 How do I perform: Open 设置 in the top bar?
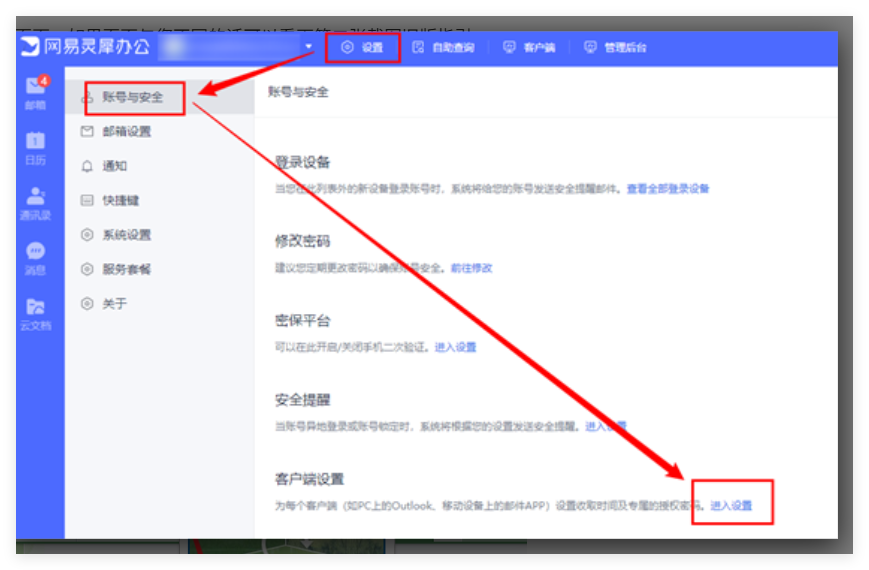pyautogui.click(x=362, y=48)
